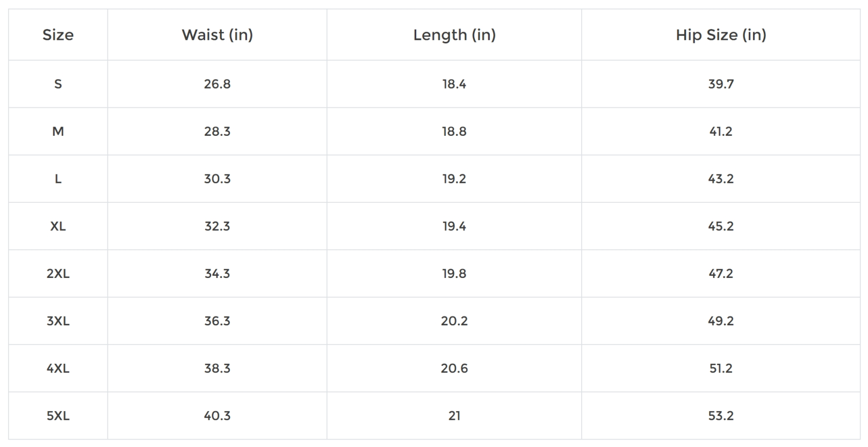Select the L size row label
The height and width of the screenshot is (447, 868).
point(58,179)
